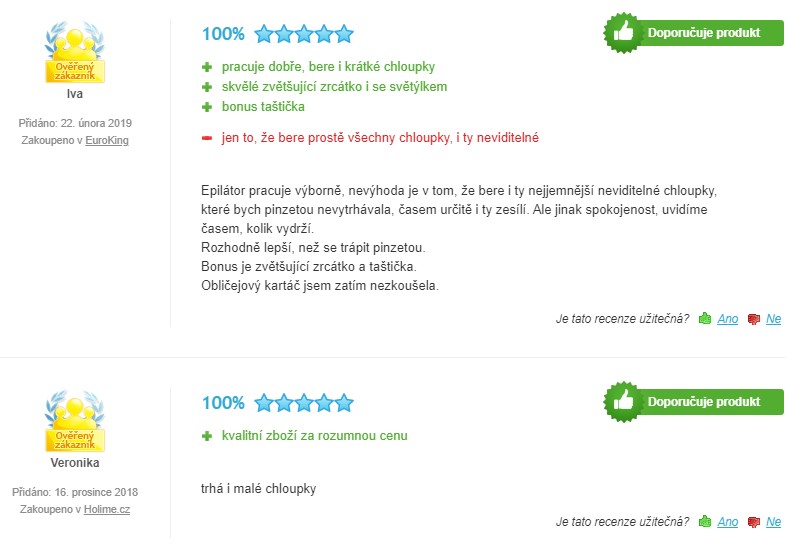The image size is (804, 548).
Task: Click the star rating in Veronika's review
Action: (304, 403)
